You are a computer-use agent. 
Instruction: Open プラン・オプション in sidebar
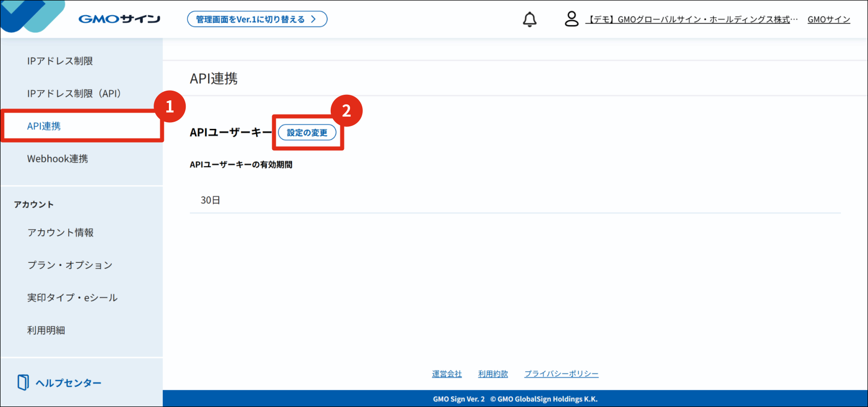tap(70, 265)
